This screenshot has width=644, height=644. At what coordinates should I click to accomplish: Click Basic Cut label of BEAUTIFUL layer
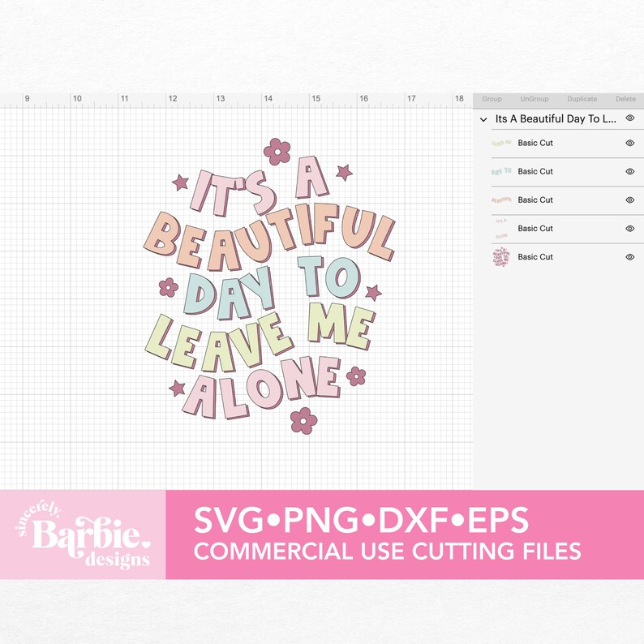click(535, 200)
